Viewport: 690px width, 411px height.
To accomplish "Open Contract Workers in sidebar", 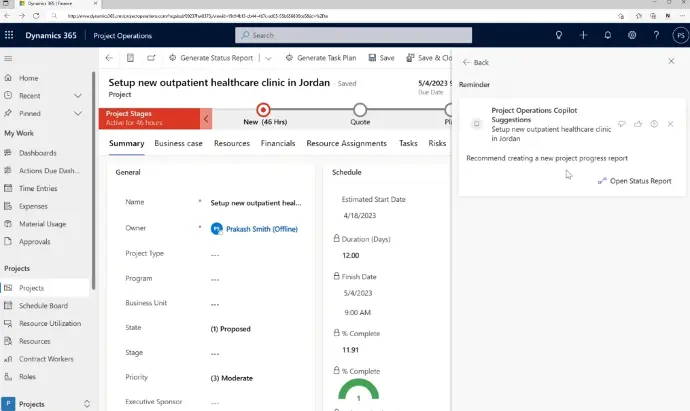I will click(46, 359).
